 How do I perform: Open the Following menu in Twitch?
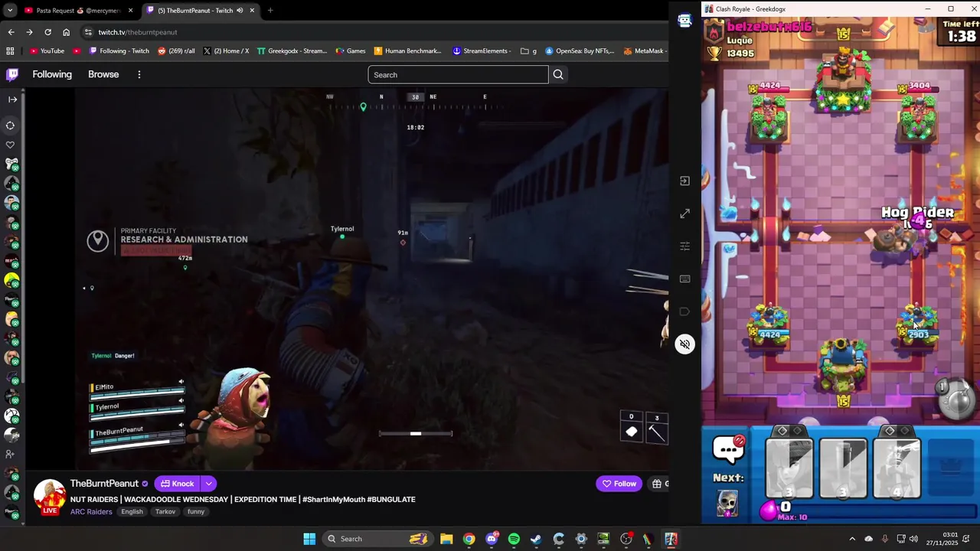tap(52, 74)
